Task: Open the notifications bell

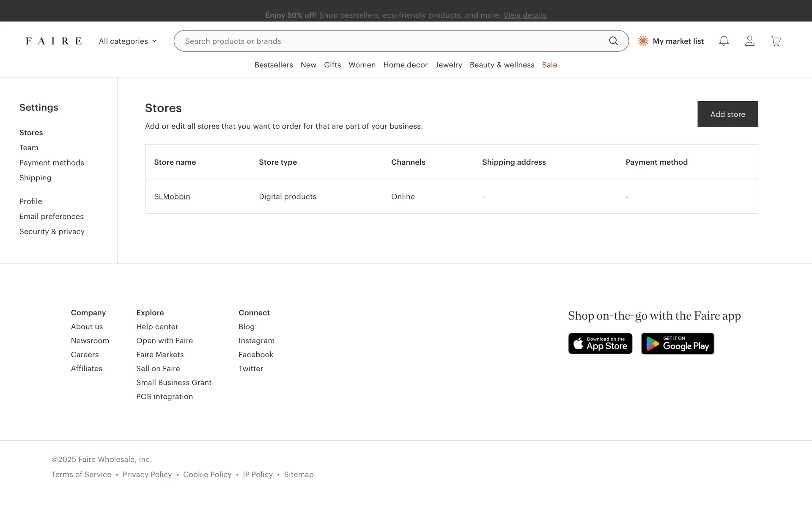Action: 724,41
